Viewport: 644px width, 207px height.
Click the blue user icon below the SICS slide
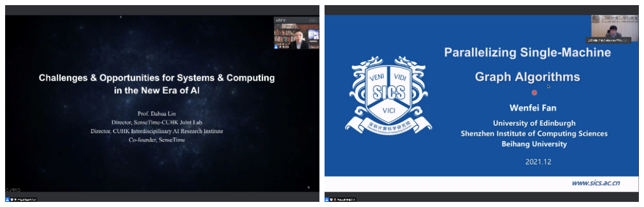[327, 199]
